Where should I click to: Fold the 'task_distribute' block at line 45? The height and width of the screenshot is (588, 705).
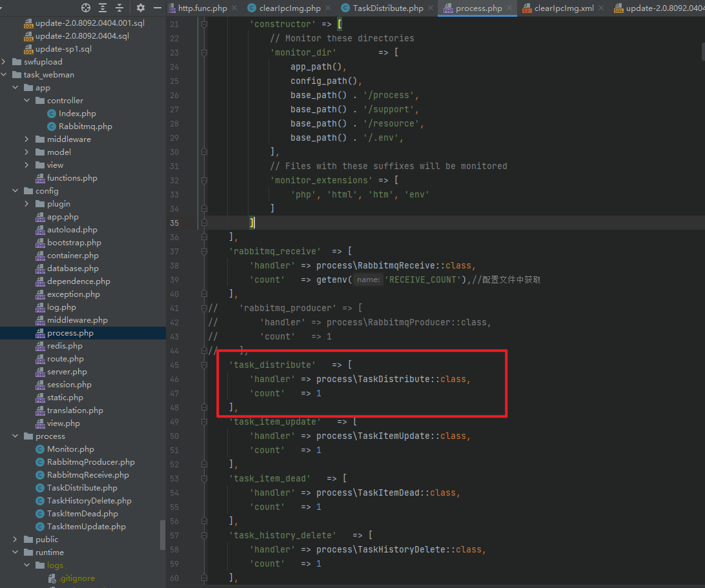[x=204, y=365]
